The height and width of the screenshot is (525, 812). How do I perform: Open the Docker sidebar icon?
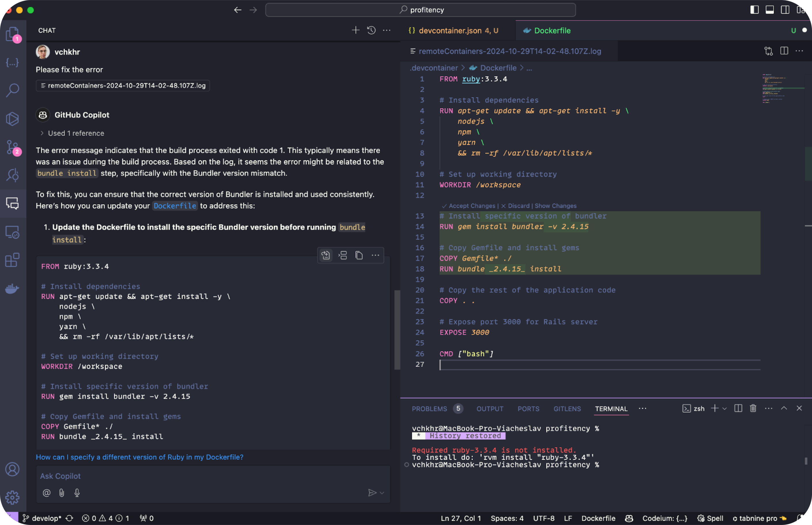click(x=12, y=288)
